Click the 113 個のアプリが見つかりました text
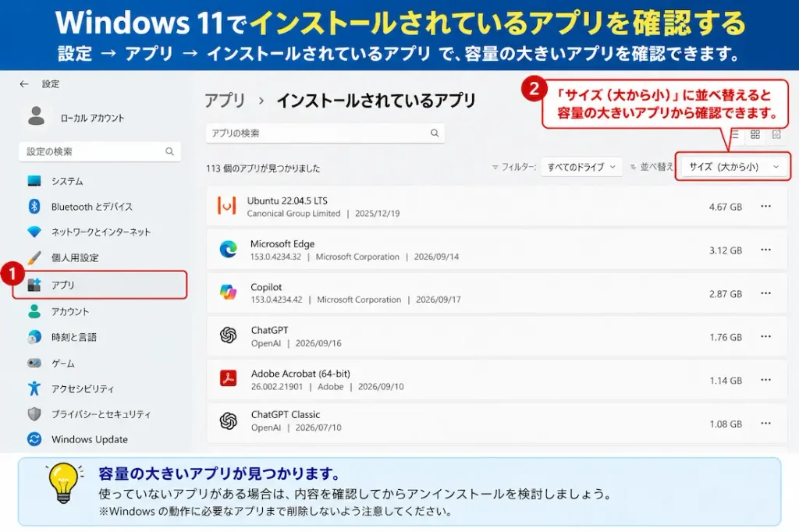Viewport: 799px width, 532px height. (263, 168)
